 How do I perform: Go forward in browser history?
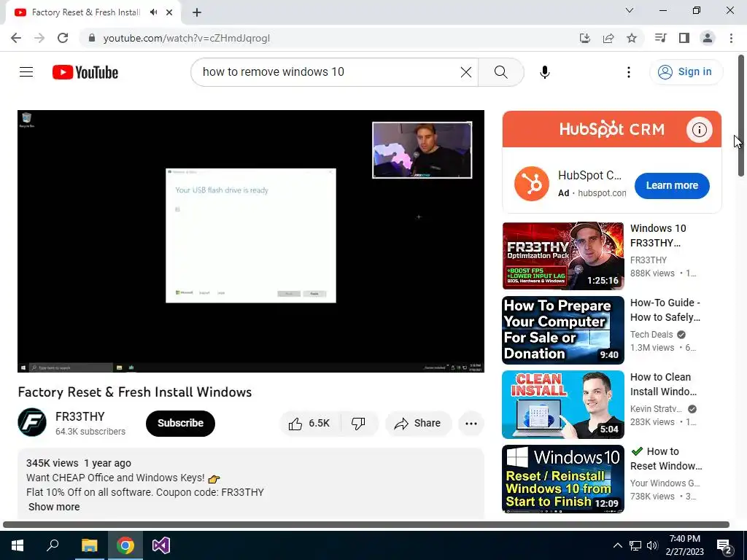tap(39, 38)
